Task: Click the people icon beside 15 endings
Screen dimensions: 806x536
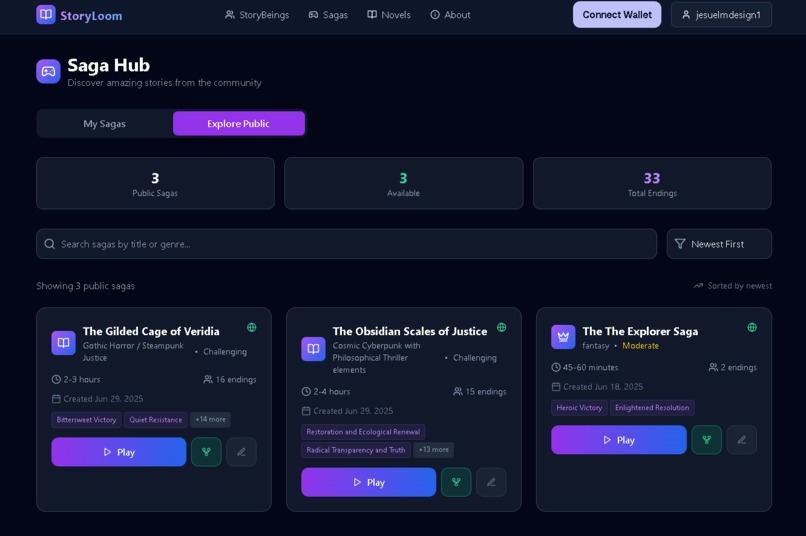Action: tap(457, 392)
